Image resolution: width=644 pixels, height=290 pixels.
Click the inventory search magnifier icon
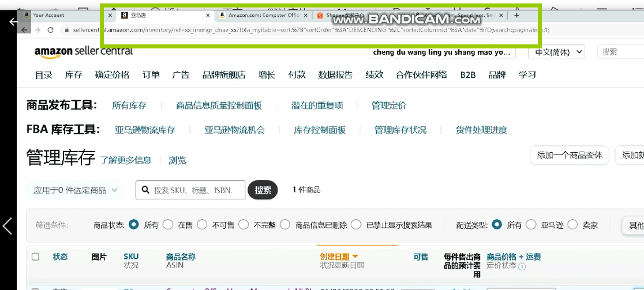[145, 190]
